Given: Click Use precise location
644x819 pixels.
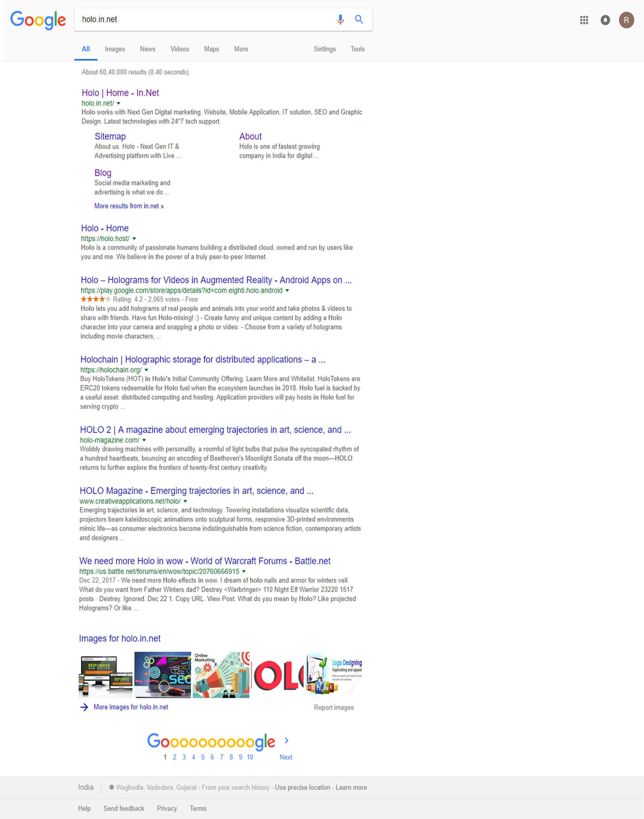Looking at the screenshot, I should (303, 787).
